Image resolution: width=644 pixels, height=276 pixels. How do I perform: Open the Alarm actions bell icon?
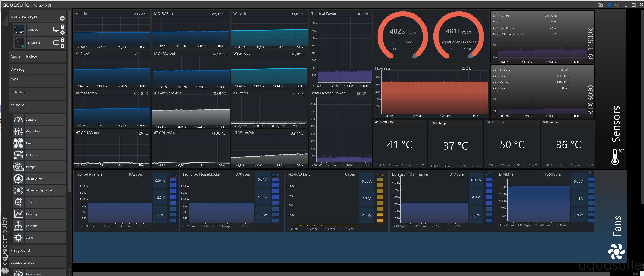(x=18, y=178)
